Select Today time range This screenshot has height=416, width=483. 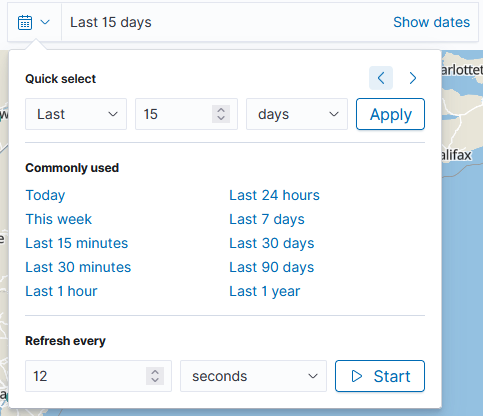pos(45,195)
